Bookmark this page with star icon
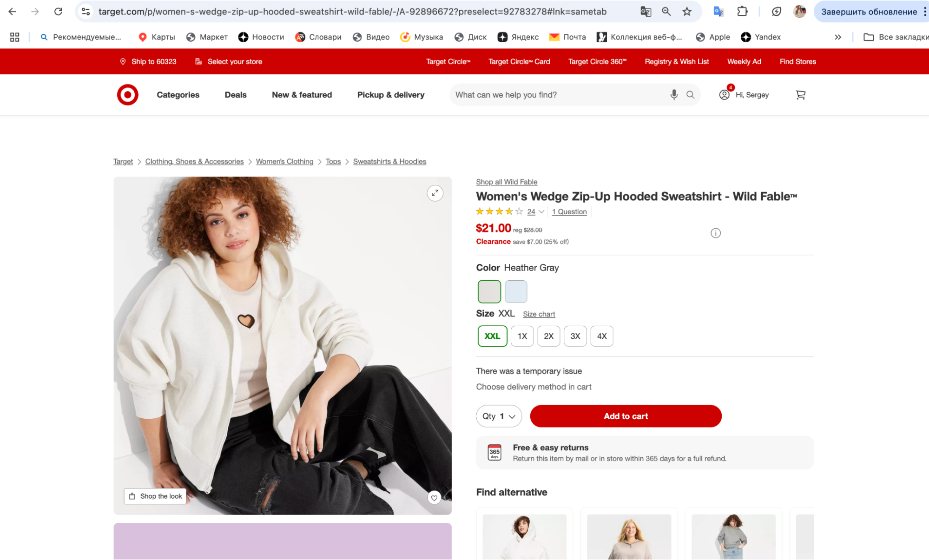This screenshot has width=929, height=560. (x=687, y=12)
